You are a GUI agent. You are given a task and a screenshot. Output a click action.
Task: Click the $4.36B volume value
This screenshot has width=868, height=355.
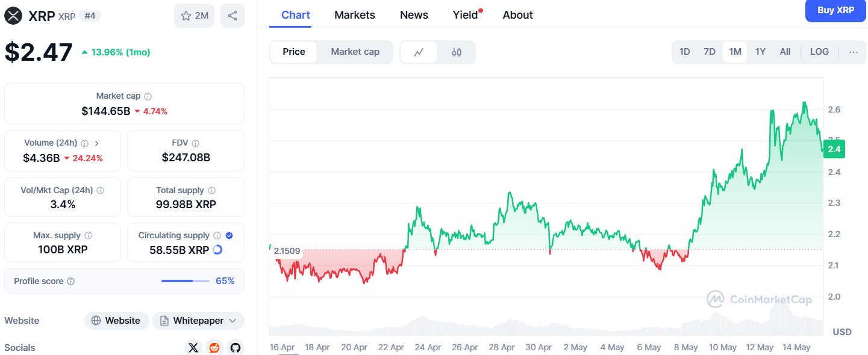(x=42, y=158)
